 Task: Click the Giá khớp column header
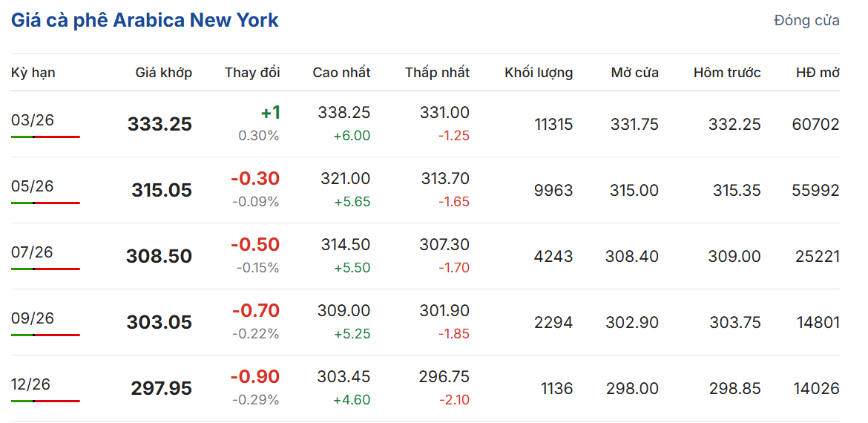coord(163,73)
